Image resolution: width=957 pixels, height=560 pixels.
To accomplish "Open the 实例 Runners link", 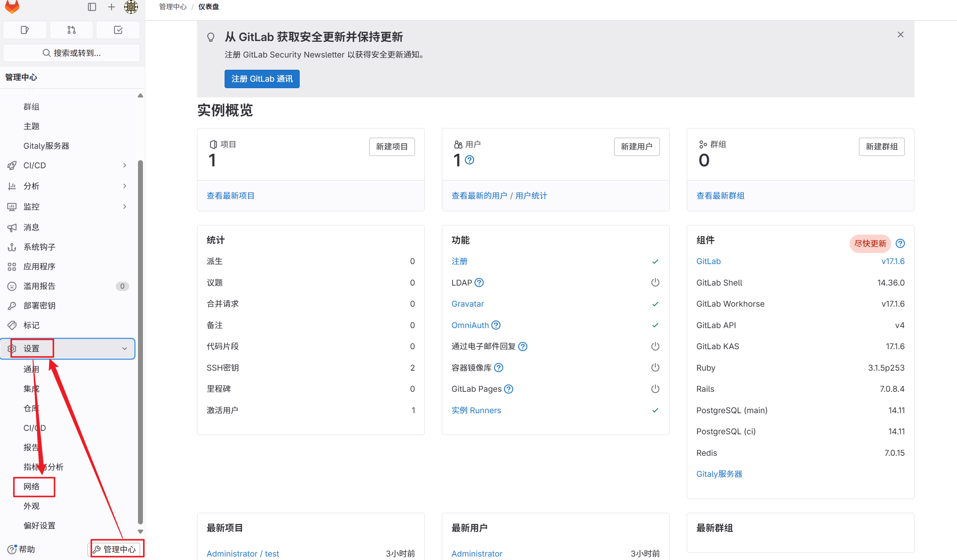I will click(x=476, y=410).
